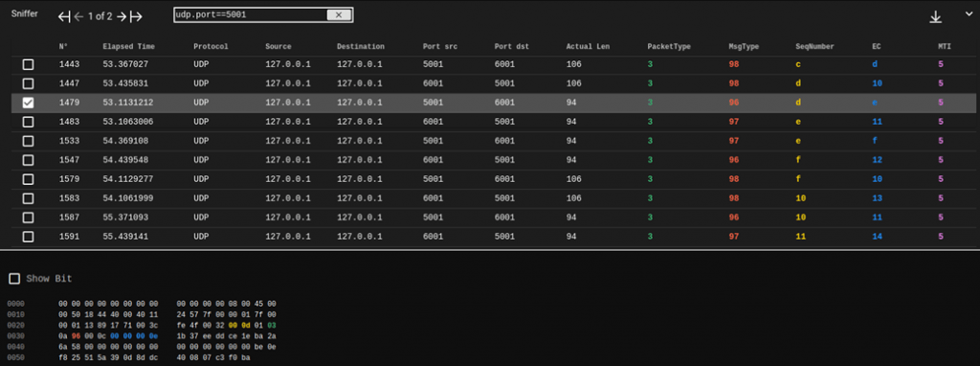Click the Port dst column header

[512, 46]
